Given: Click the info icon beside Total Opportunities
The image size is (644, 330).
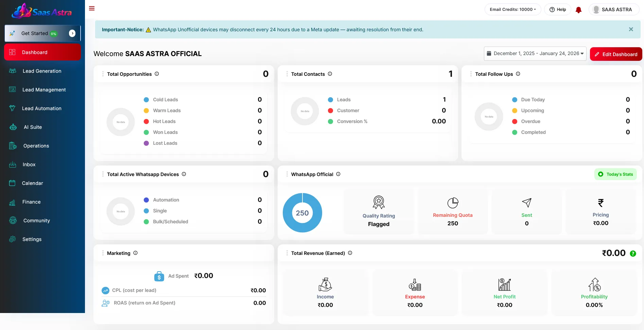Looking at the screenshot, I should 157,74.
